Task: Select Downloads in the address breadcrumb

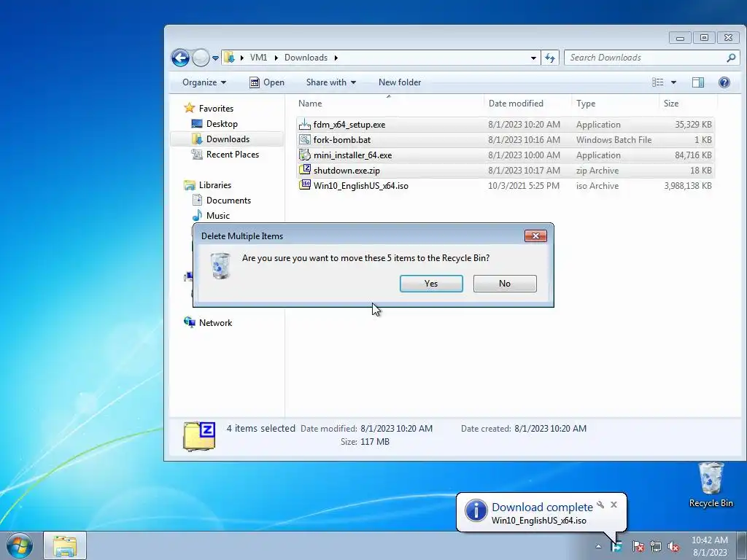Action: click(306, 58)
